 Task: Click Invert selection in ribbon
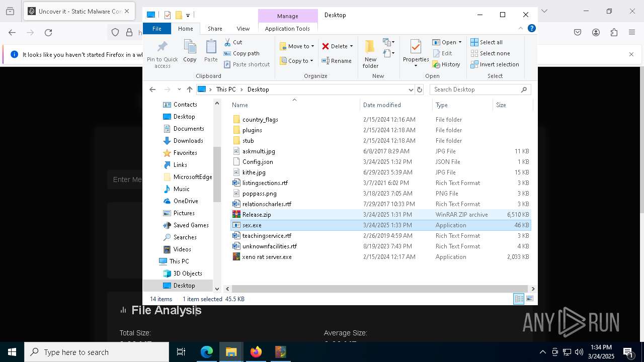[495, 64]
